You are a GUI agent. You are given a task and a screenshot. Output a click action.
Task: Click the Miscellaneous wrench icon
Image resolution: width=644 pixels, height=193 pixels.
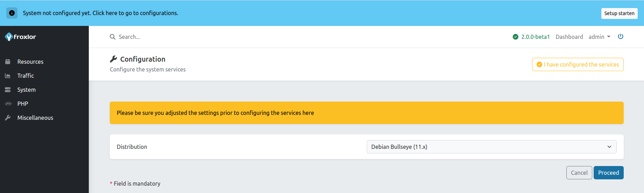8,118
